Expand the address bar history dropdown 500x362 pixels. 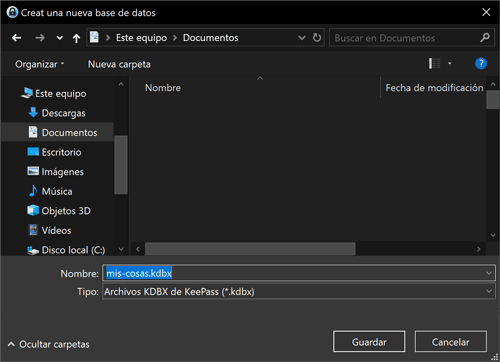(302, 38)
